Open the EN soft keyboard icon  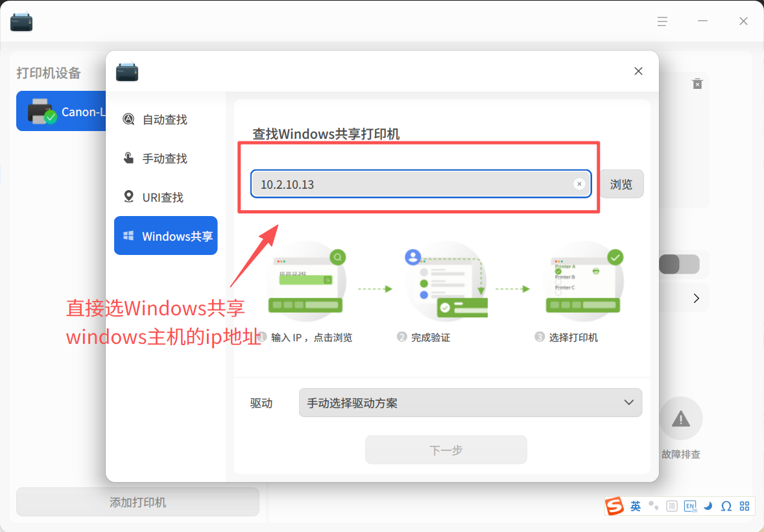(691, 506)
